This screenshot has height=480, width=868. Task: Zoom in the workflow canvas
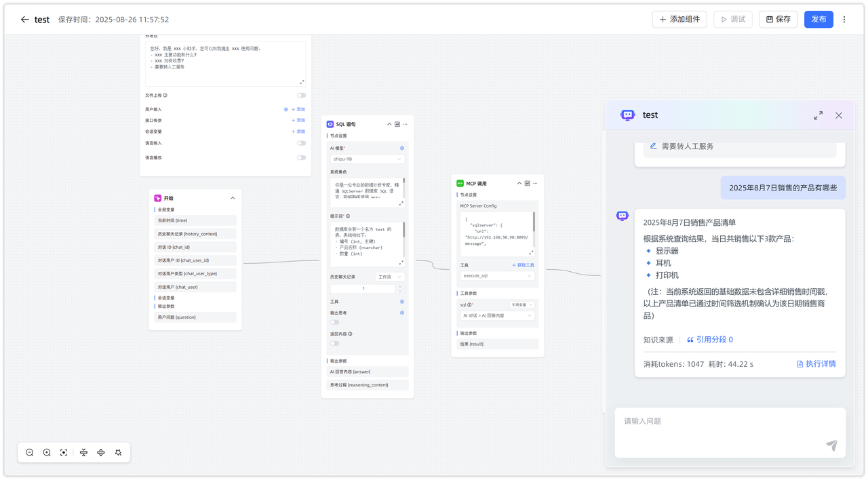click(47, 453)
